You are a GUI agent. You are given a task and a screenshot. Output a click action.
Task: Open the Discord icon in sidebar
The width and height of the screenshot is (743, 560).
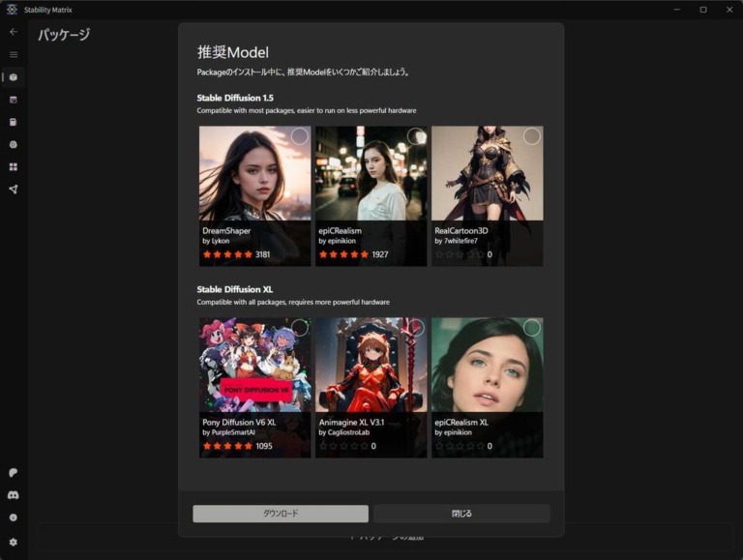(14, 495)
